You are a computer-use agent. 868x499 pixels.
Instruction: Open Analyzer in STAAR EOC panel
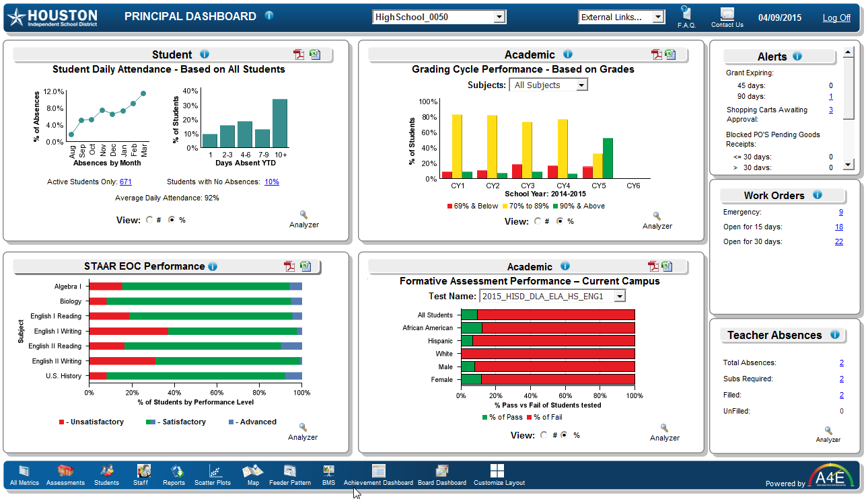click(x=303, y=432)
